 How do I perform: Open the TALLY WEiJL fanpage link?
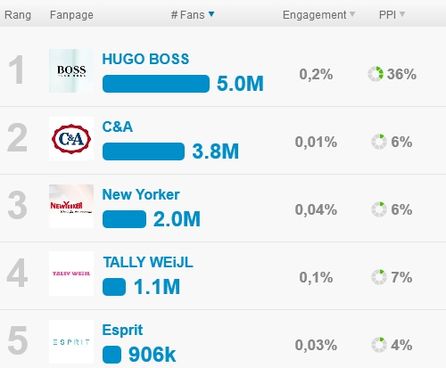[x=148, y=262]
